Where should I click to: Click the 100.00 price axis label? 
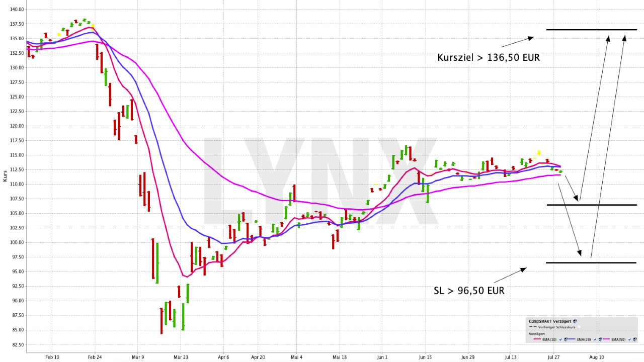(x=17, y=242)
